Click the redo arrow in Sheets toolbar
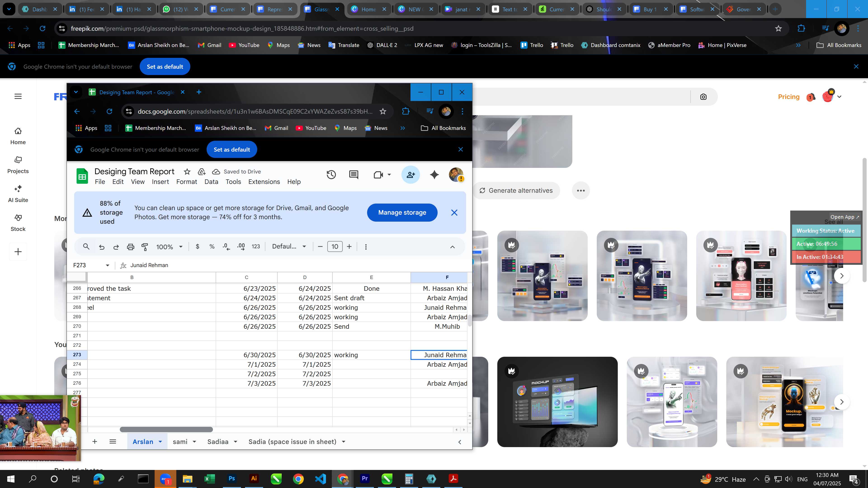 click(116, 247)
